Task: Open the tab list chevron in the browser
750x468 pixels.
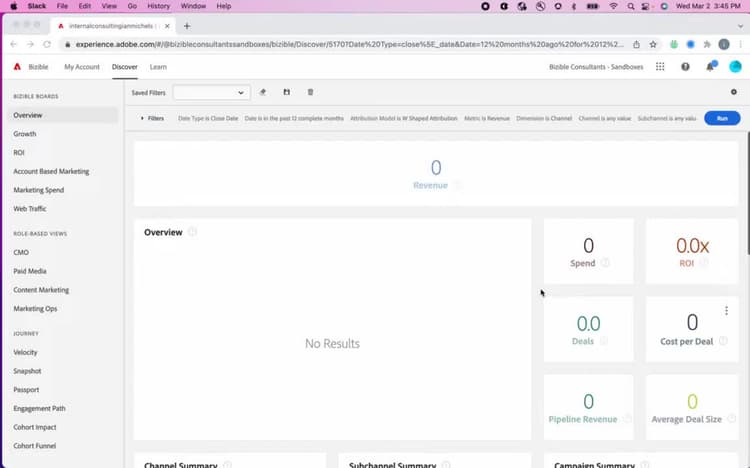Action: pyautogui.click(x=740, y=26)
